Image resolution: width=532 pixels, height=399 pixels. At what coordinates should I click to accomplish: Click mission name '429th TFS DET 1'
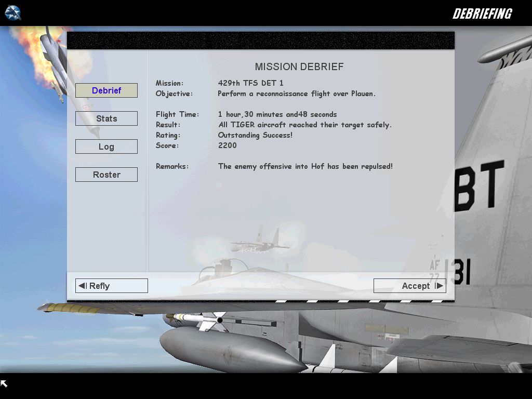pos(251,83)
